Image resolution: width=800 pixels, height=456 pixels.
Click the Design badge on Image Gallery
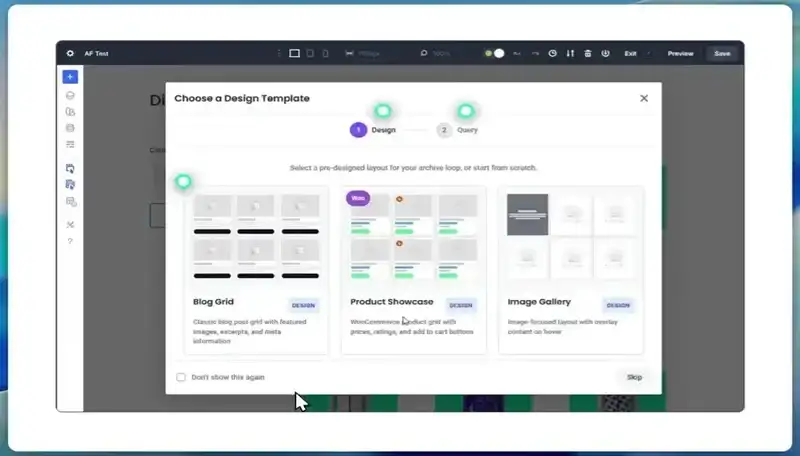(618, 305)
